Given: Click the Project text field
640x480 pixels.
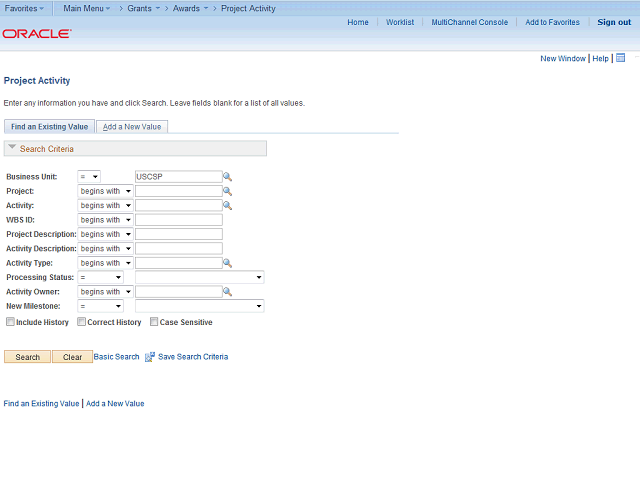Looking at the screenshot, I should (179, 191).
